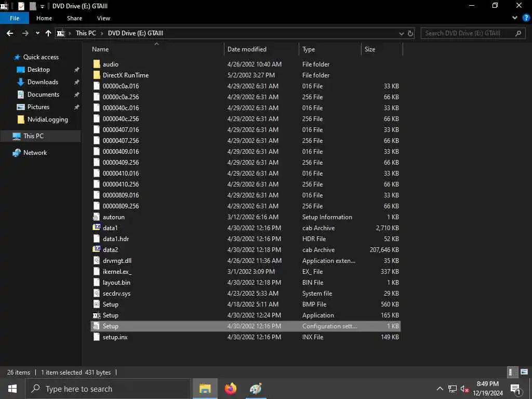
Task: Click the ikernel.ex_ file icon
Action: point(97,271)
